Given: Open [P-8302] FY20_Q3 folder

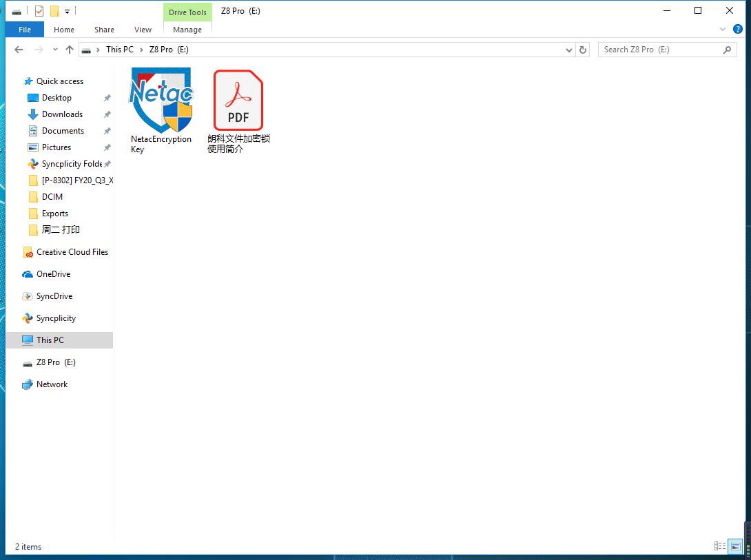Looking at the screenshot, I should click(78, 180).
